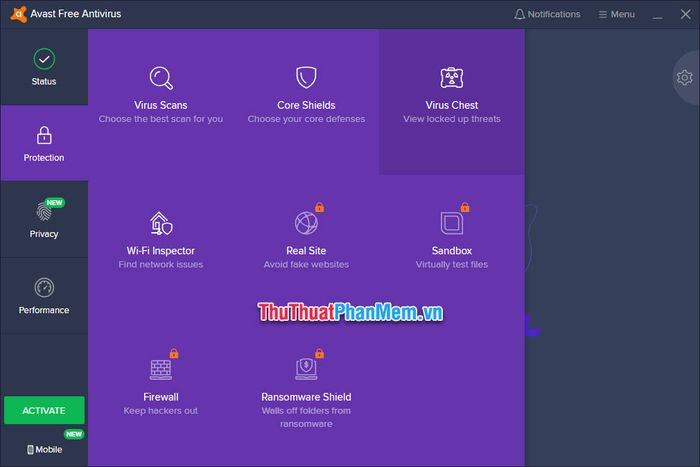Click the green ACTIVATE button

tap(44, 410)
